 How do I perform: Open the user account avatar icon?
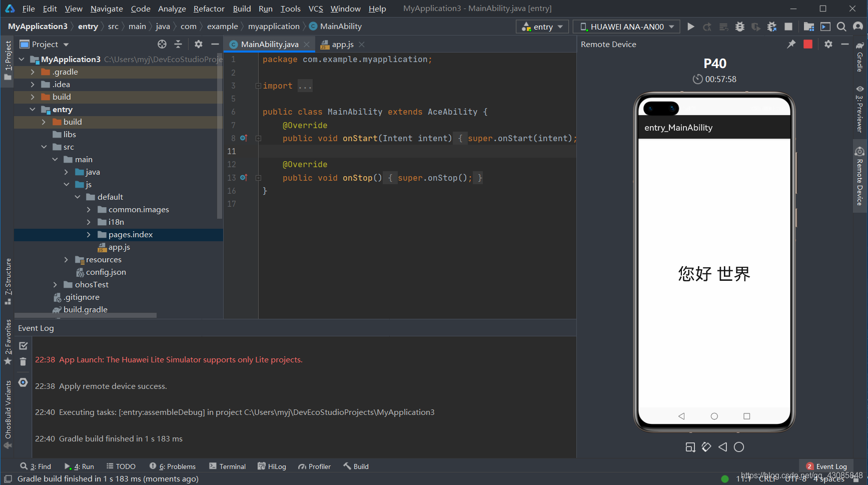[858, 27]
